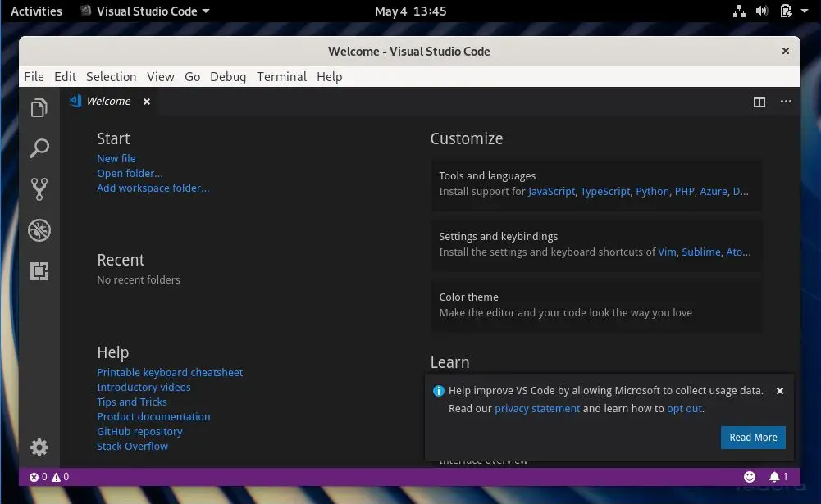Image resolution: width=821 pixels, height=504 pixels.
Task: Open the Stack Overflow link
Action: (133, 447)
